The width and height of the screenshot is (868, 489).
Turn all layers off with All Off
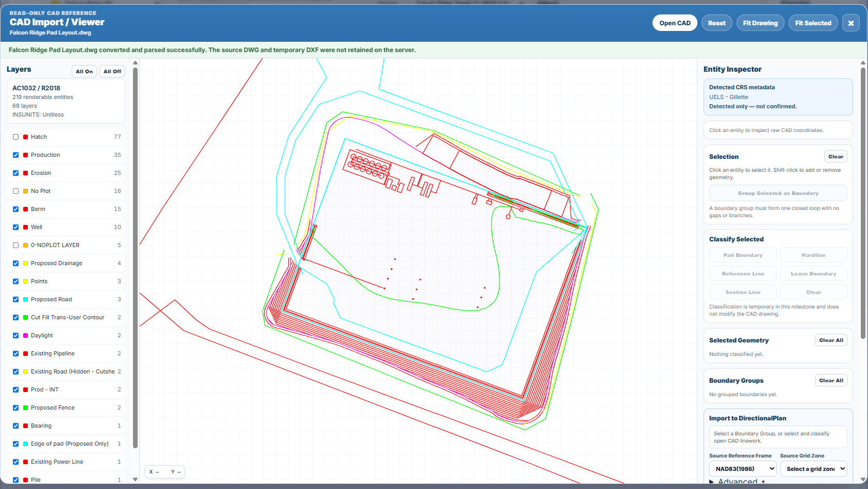(x=112, y=71)
